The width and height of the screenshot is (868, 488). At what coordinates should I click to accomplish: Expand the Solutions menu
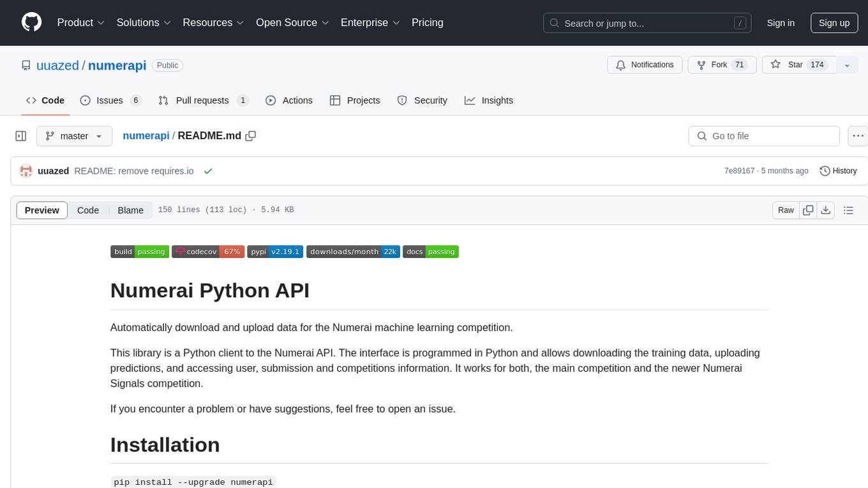point(144,22)
